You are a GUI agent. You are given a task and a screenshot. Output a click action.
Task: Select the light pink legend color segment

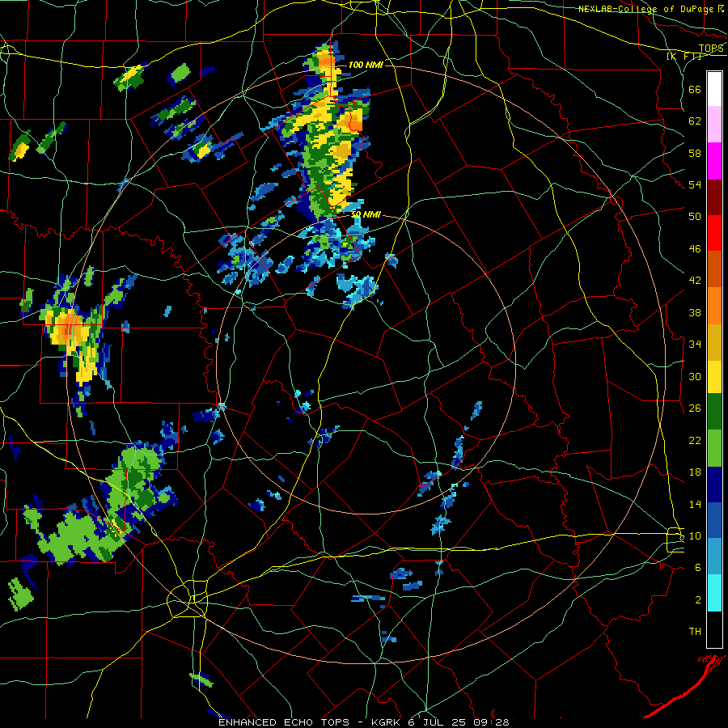[x=714, y=124]
